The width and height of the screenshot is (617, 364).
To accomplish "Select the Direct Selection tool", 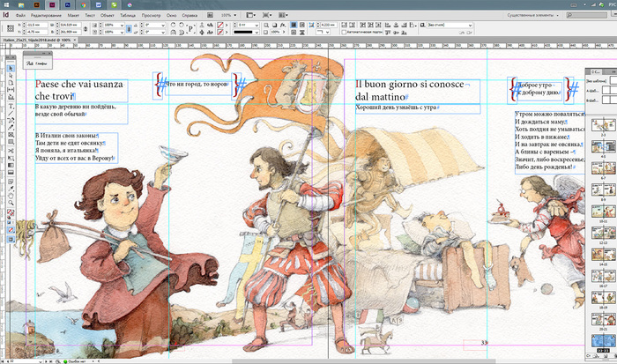I will click(11, 78).
